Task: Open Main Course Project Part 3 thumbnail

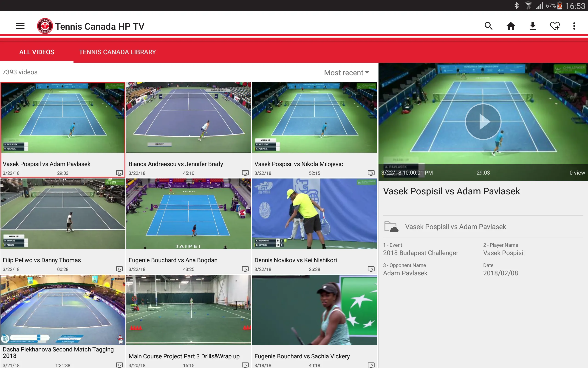Action: point(189,310)
